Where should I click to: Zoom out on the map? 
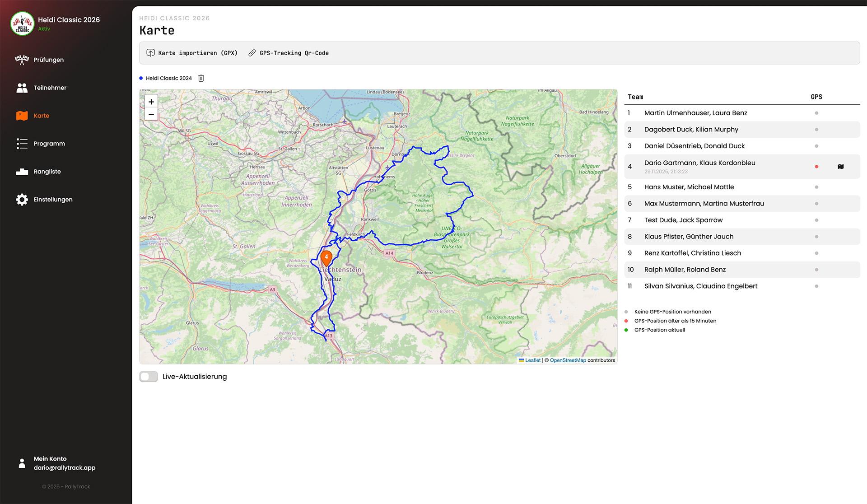click(151, 114)
